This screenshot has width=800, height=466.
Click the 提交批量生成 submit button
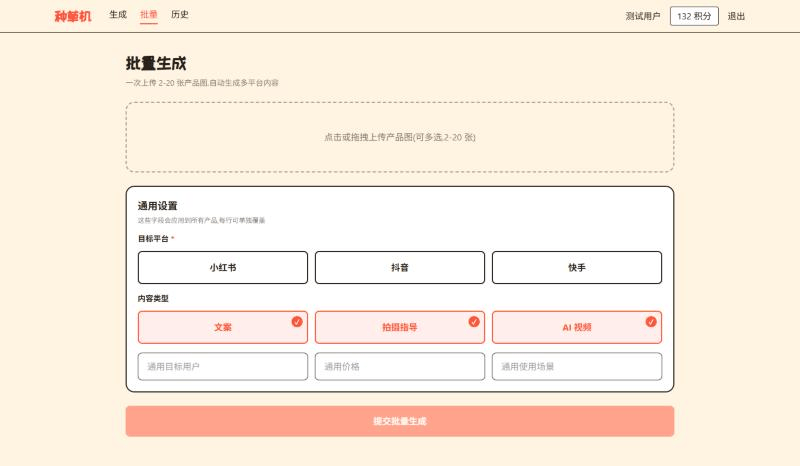[400, 421]
